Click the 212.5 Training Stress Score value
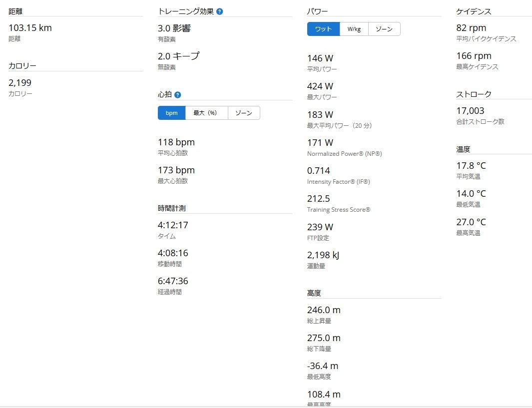Image resolution: width=532 pixels, height=408 pixels. (x=319, y=198)
